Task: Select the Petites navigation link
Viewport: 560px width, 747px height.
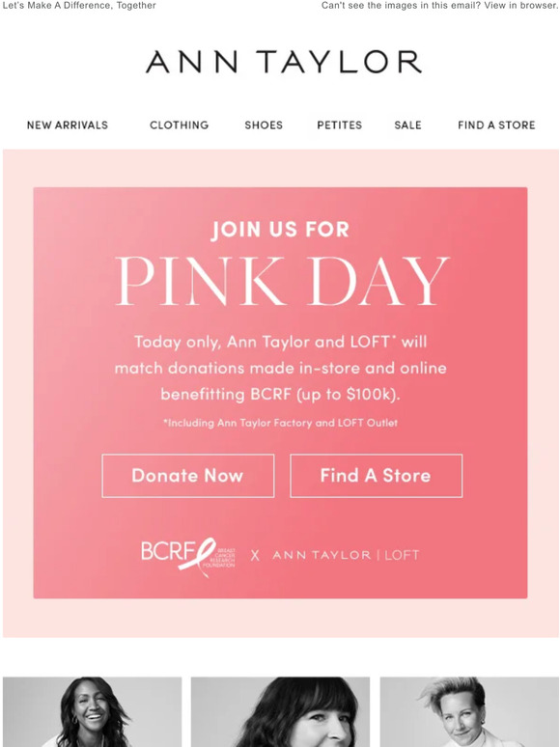Action: pos(339,124)
